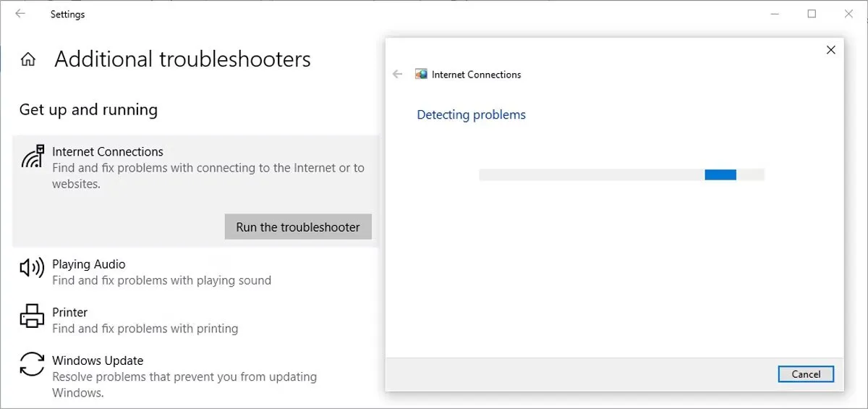Screen dimensions: 868x409
Task: Select the Playing Audio troubleshooter entry
Action: (89, 264)
